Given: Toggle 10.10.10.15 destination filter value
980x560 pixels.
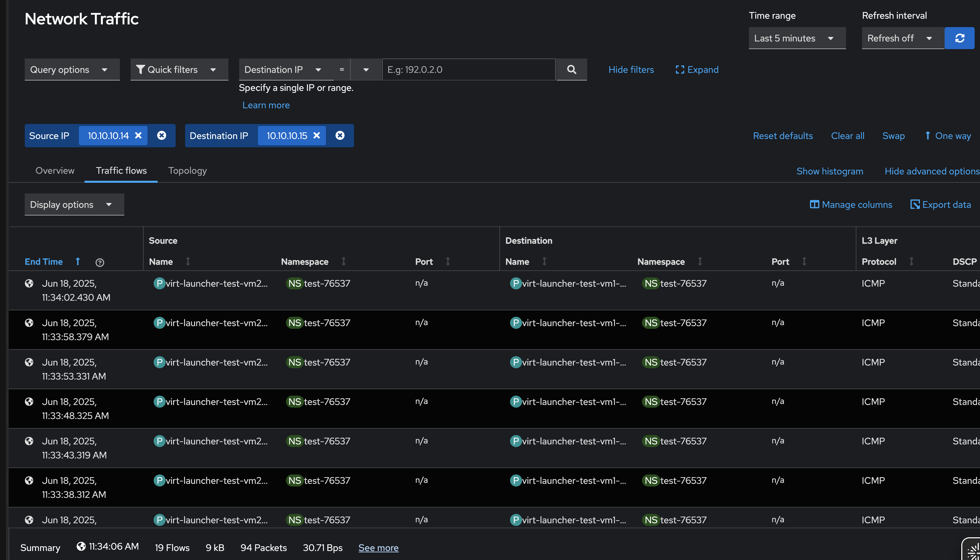Looking at the screenshot, I should (287, 136).
